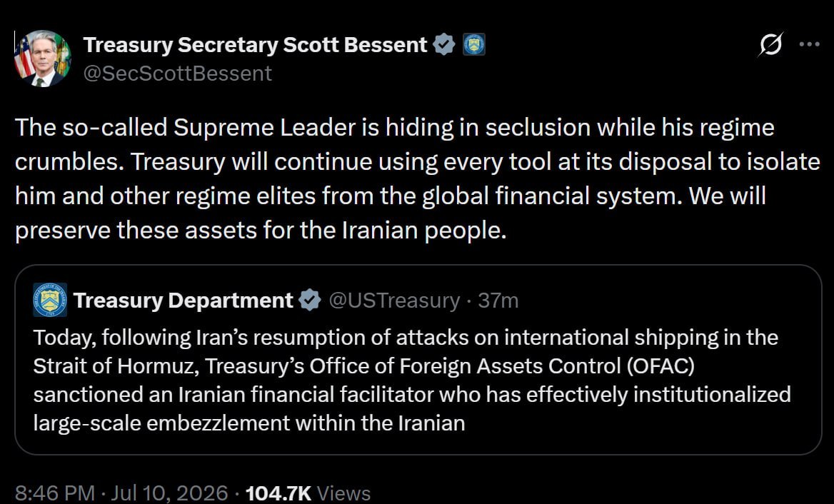Click the @USTreasury handle

coord(394,301)
